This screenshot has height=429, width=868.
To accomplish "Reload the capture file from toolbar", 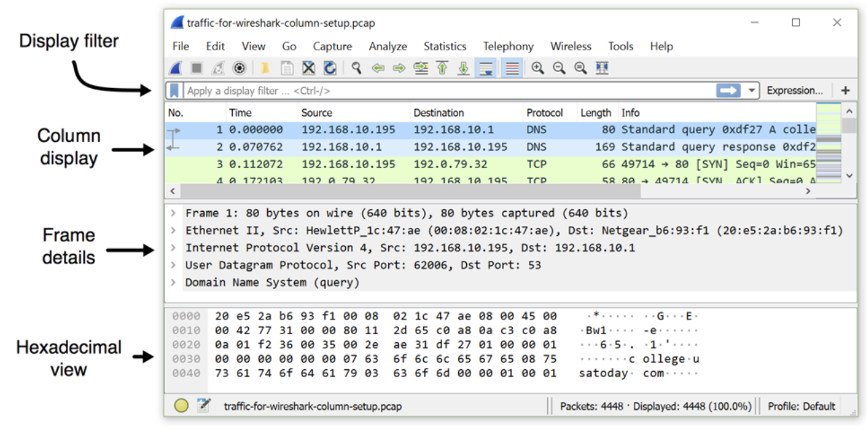I will [x=330, y=68].
